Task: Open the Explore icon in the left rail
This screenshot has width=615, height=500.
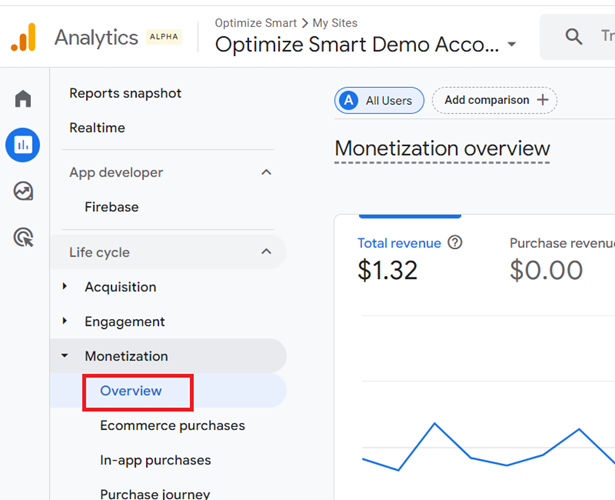Action: point(24,191)
